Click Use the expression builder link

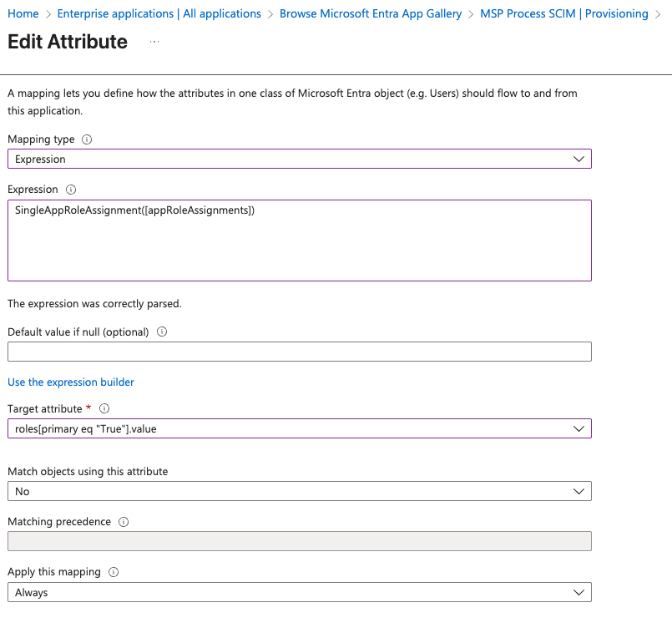click(x=71, y=382)
